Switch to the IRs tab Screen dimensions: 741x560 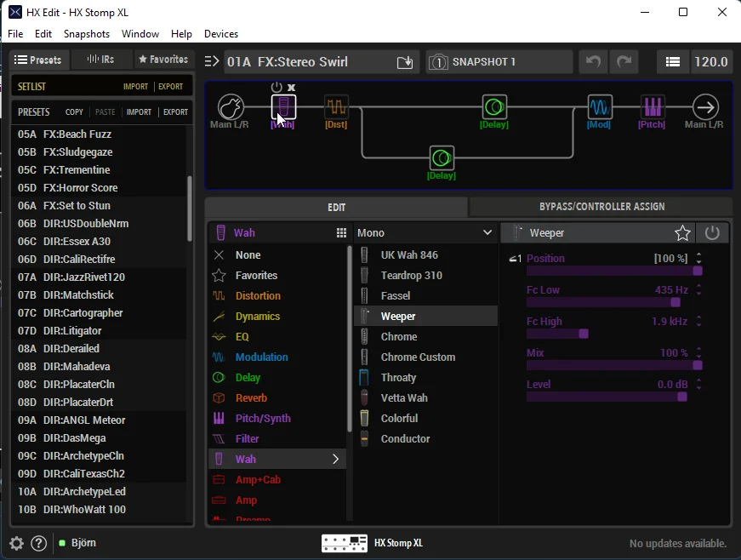point(101,60)
